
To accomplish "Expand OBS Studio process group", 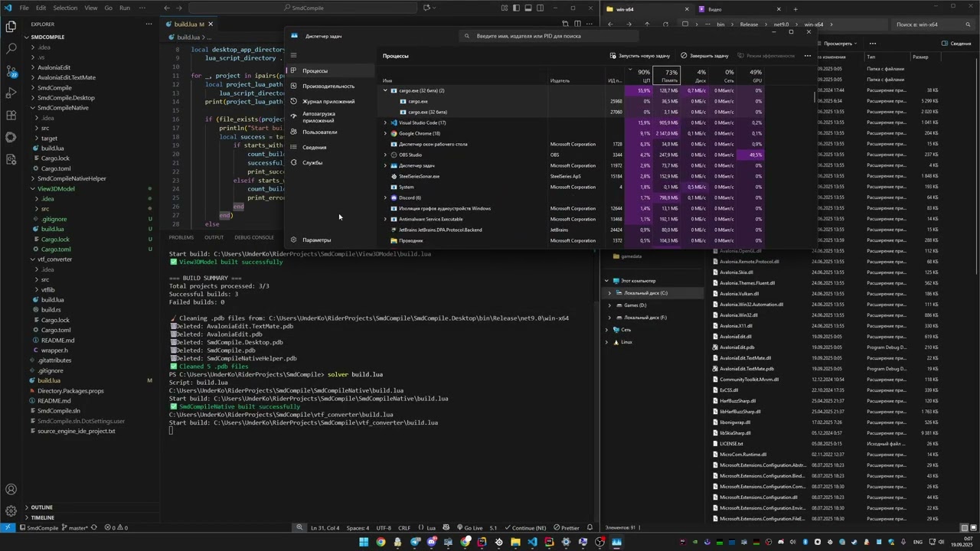I will pos(385,155).
